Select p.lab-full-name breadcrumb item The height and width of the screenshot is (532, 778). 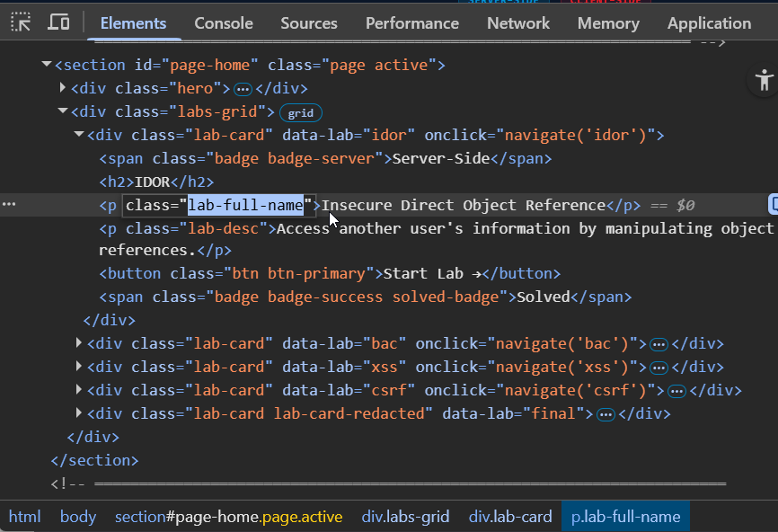[x=625, y=517]
